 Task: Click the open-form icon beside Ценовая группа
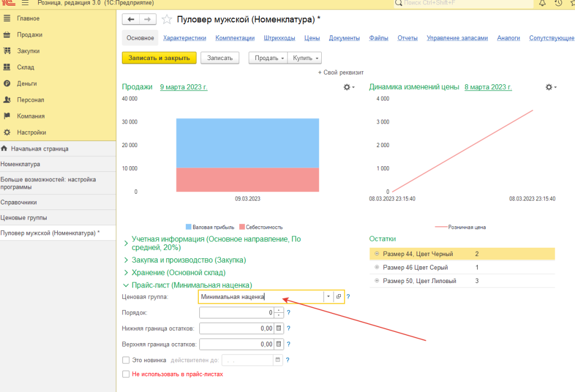[339, 297]
